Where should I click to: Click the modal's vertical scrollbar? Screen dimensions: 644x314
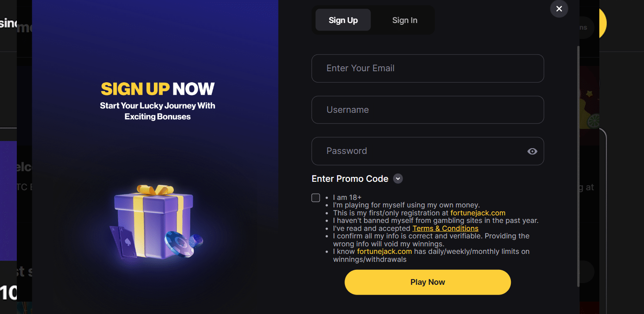click(578, 164)
